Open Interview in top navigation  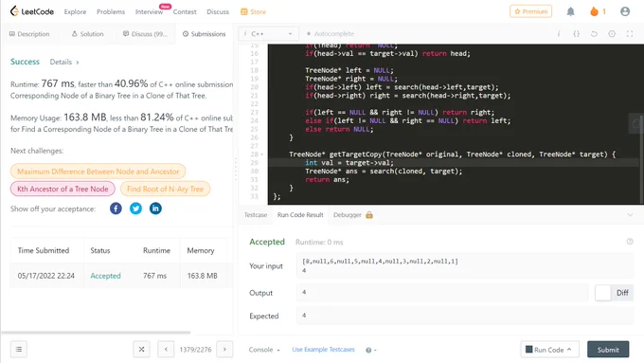pos(149,12)
